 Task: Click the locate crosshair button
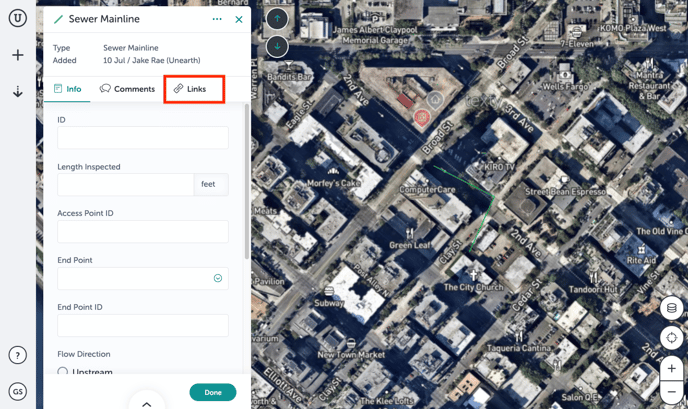(x=671, y=338)
